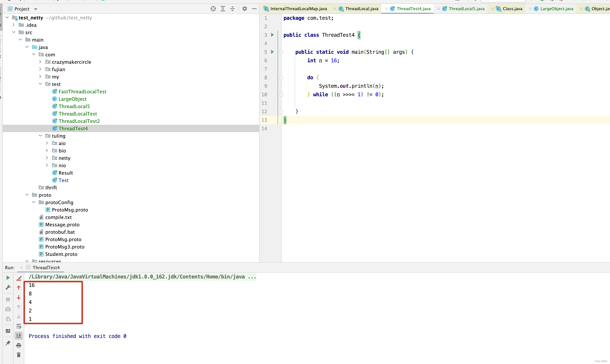610x364 pixels.
Task: Close the ThreadTest4 run tab
Action: 21,268
